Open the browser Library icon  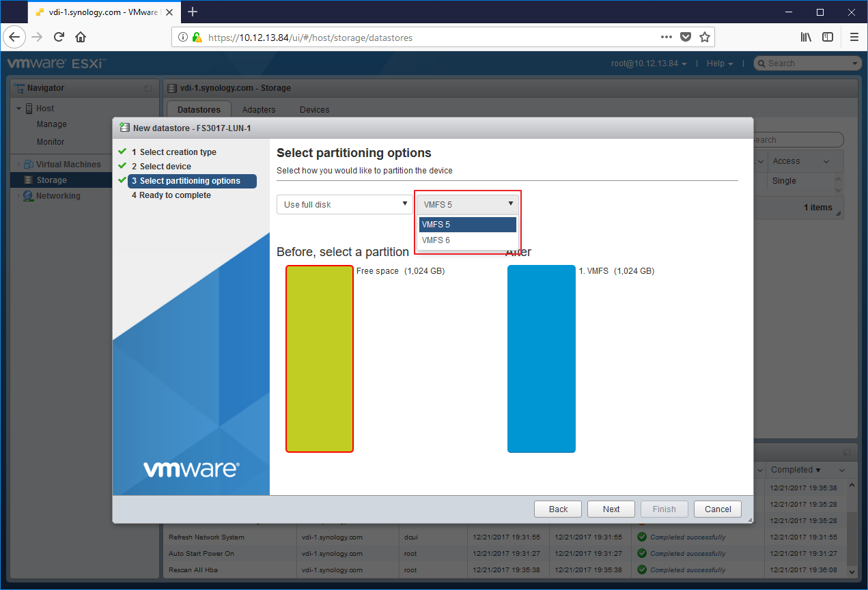(806, 37)
